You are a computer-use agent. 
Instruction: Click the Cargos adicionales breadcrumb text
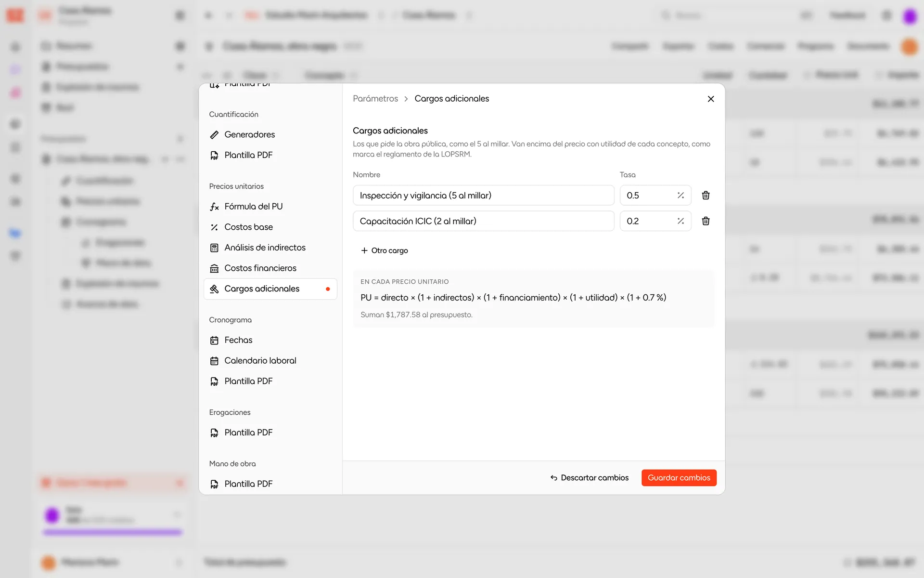point(451,99)
